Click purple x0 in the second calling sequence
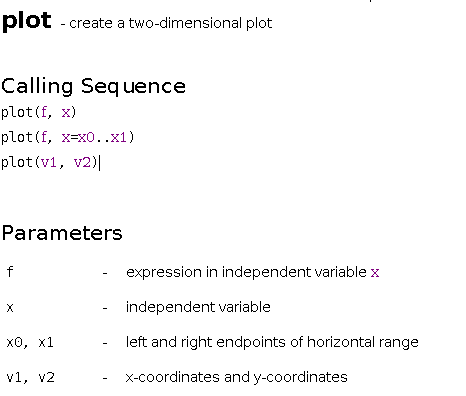Image resolution: width=466 pixels, height=396 pixels. pos(86,137)
